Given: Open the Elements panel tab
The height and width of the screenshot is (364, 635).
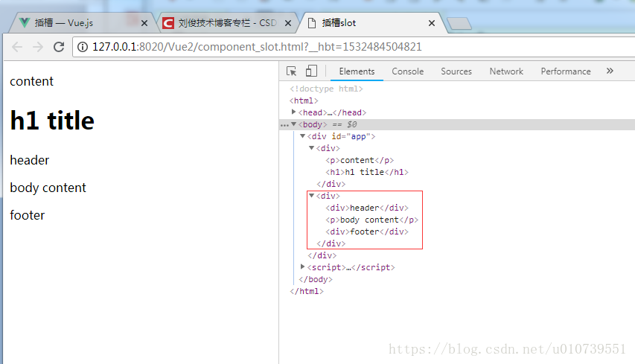Looking at the screenshot, I should pyautogui.click(x=357, y=71).
